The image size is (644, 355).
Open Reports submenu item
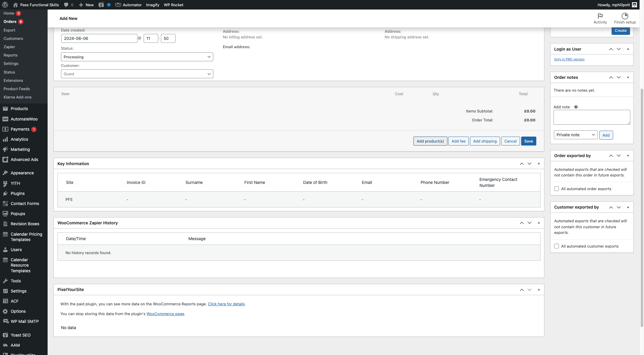tap(10, 55)
